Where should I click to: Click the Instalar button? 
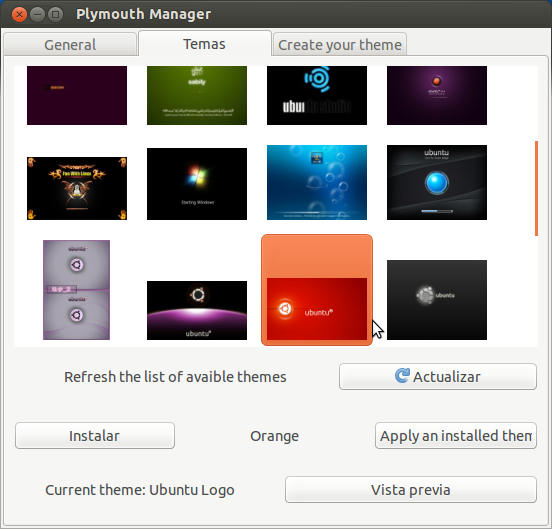[95, 436]
